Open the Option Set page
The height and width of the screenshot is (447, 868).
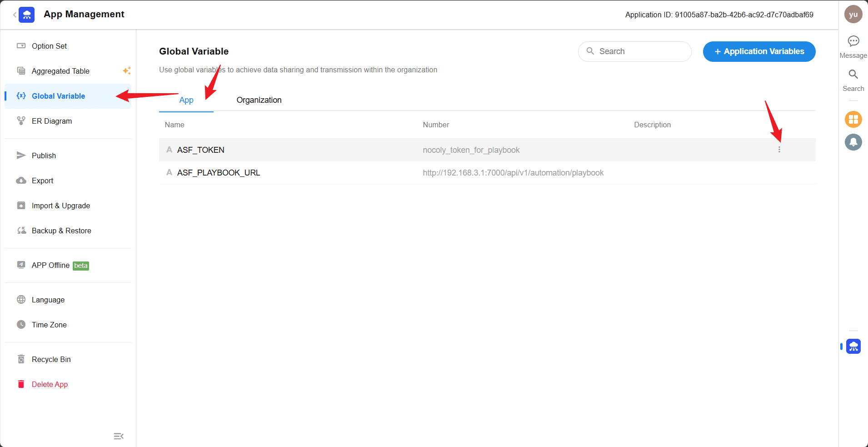(x=49, y=46)
